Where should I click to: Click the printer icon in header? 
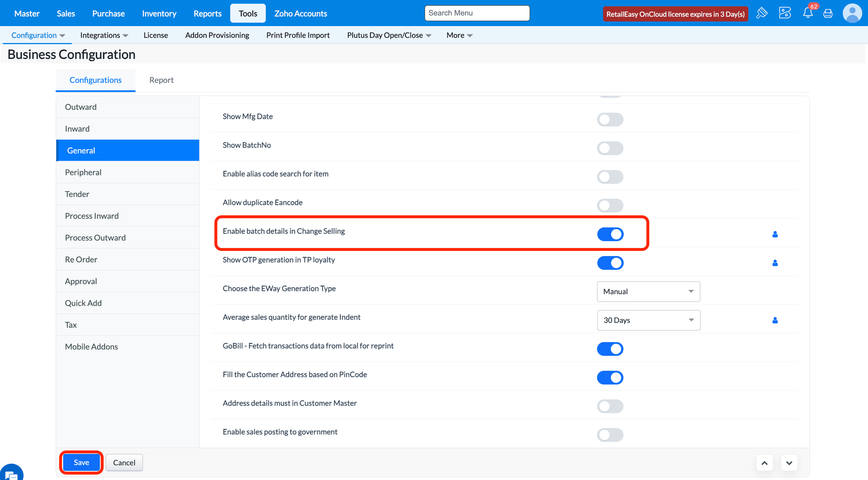(x=828, y=13)
